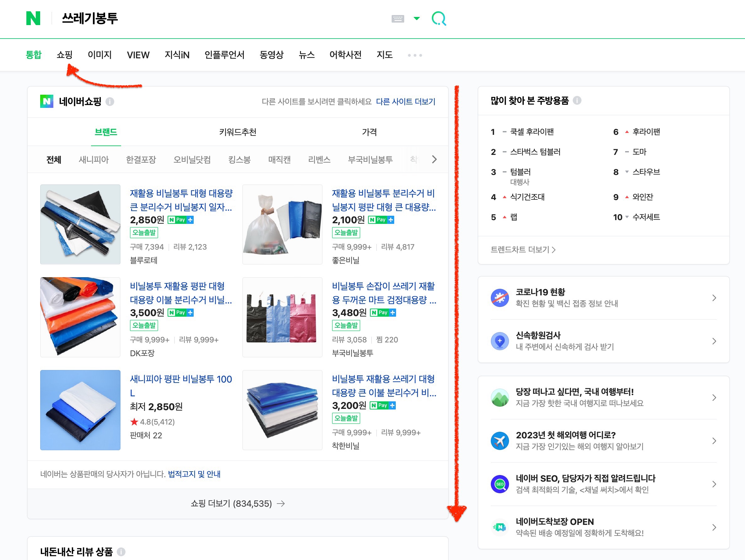Select the 인플루언서 tab
The width and height of the screenshot is (745, 560).
tap(224, 55)
